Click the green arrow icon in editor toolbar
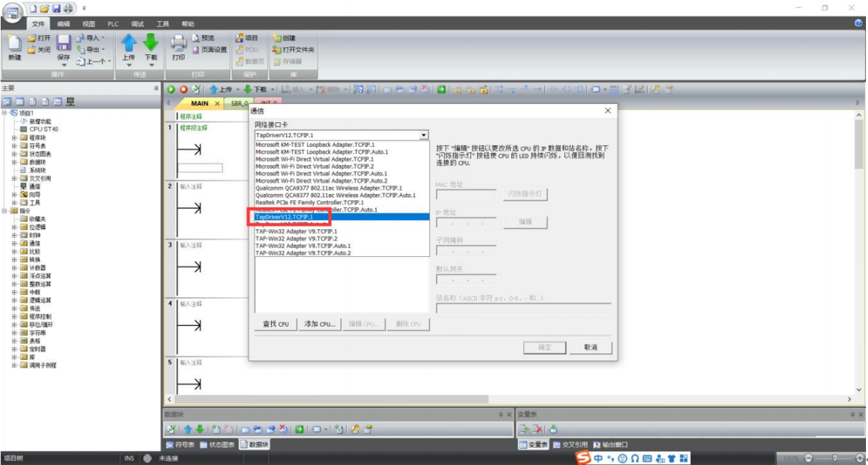 [x=441, y=89]
